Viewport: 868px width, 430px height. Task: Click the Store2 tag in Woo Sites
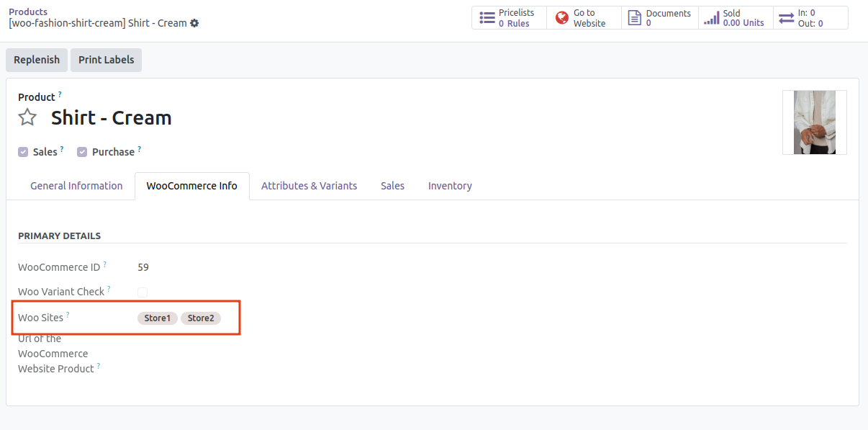201,318
